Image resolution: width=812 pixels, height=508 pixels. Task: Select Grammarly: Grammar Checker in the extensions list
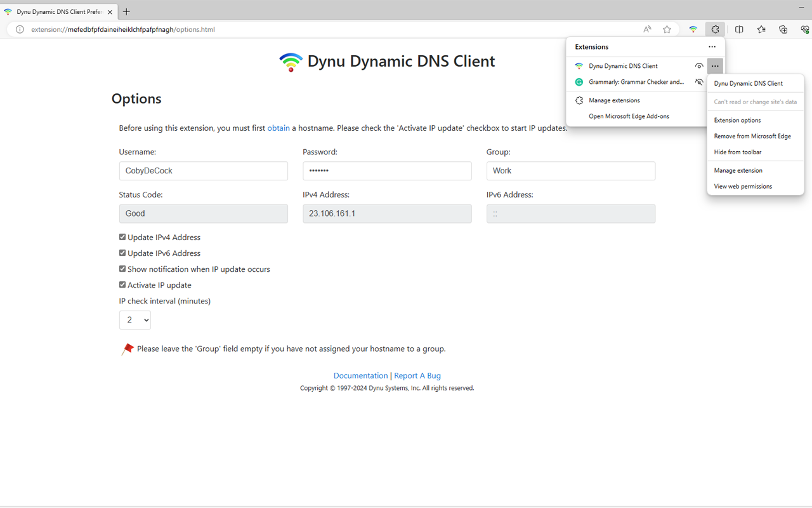[636, 82]
